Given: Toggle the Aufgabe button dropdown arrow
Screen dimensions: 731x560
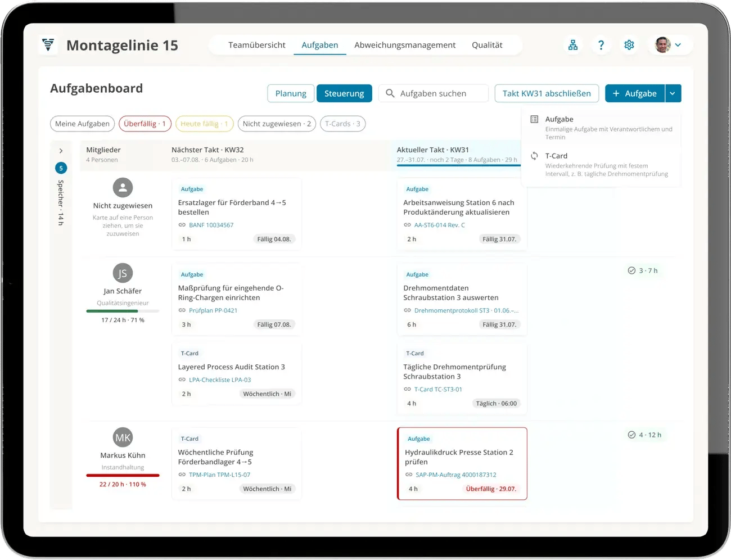Looking at the screenshot, I should coord(673,93).
